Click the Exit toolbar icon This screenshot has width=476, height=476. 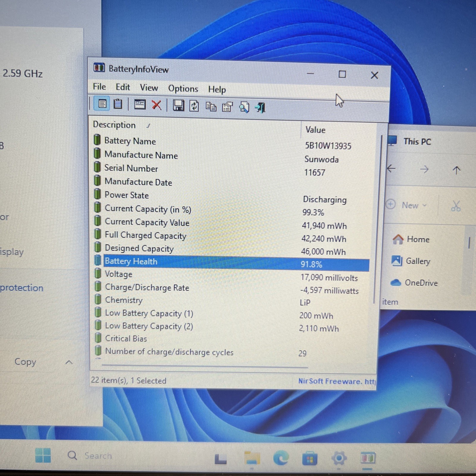pyautogui.click(x=260, y=107)
